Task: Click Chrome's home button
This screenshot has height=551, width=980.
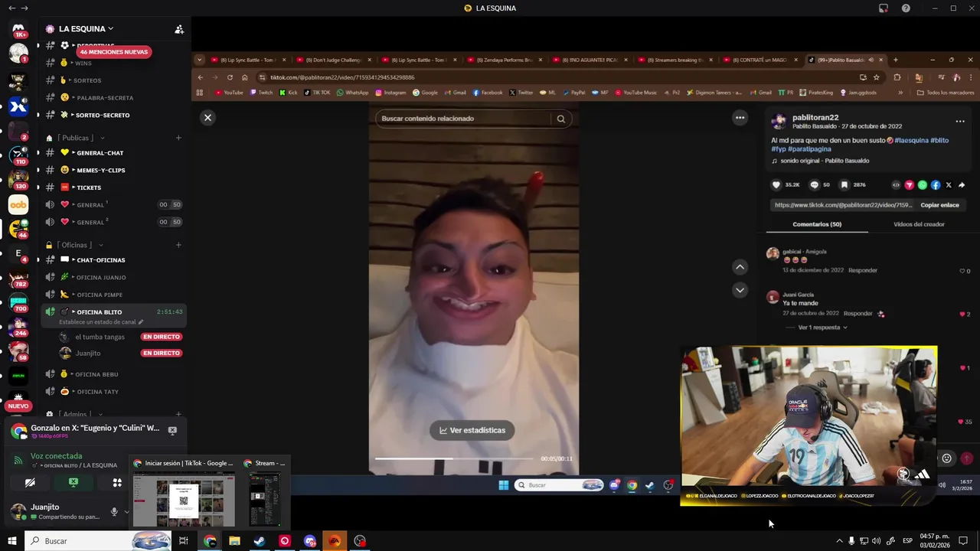Action: coord(245,77)
